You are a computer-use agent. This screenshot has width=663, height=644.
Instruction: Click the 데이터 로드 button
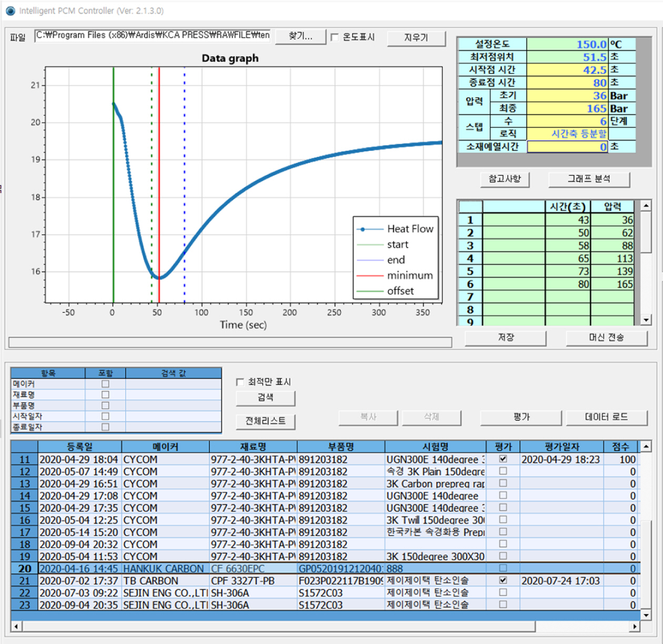click(x=606, y=417)
